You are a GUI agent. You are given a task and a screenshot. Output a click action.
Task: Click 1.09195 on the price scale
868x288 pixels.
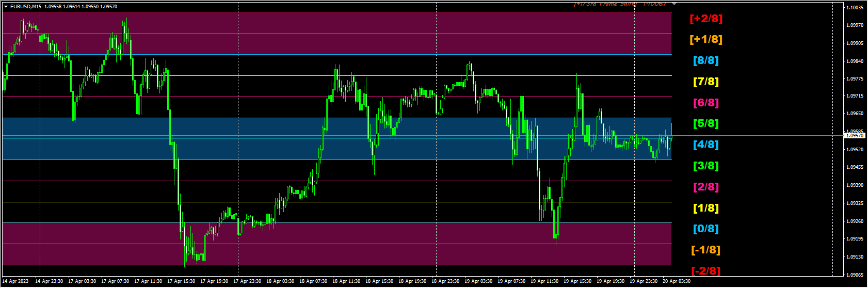[856, 239]
